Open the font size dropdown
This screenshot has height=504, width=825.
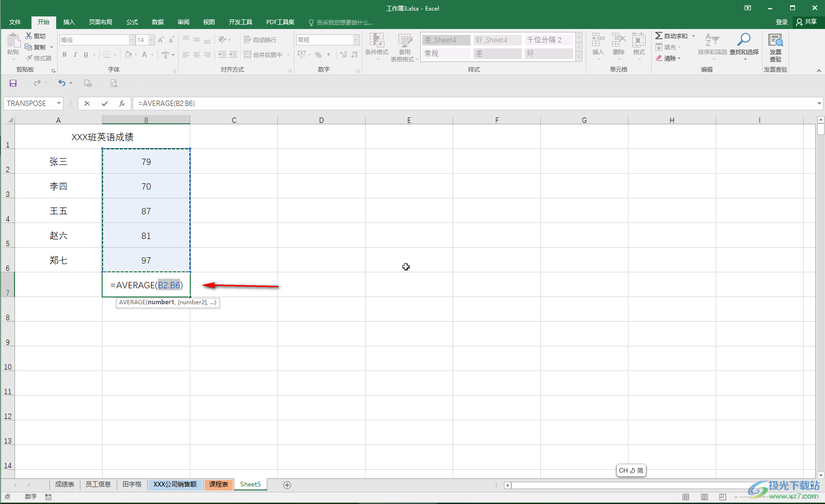(x=152, y=40)
